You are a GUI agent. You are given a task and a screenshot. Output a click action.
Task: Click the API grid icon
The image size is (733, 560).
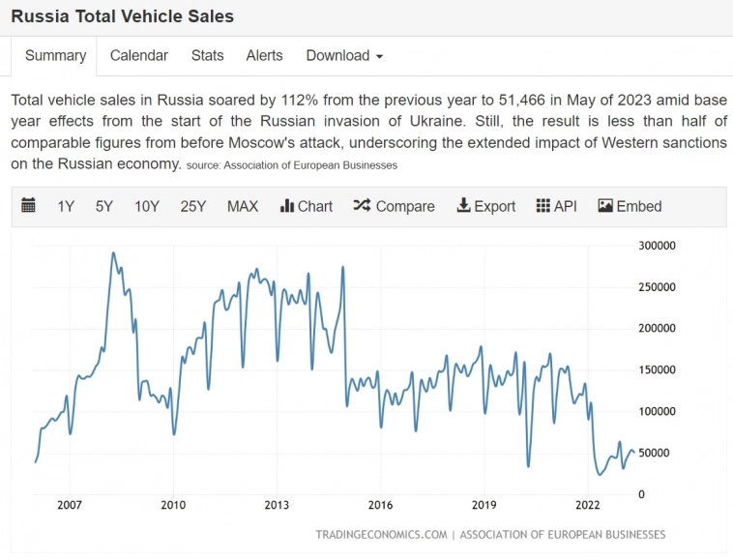(542, 206)
